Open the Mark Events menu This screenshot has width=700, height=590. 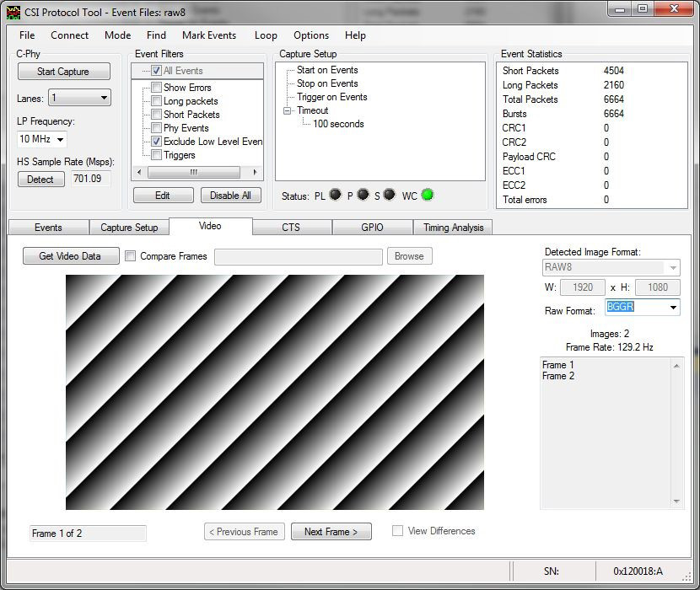point(208,35)
